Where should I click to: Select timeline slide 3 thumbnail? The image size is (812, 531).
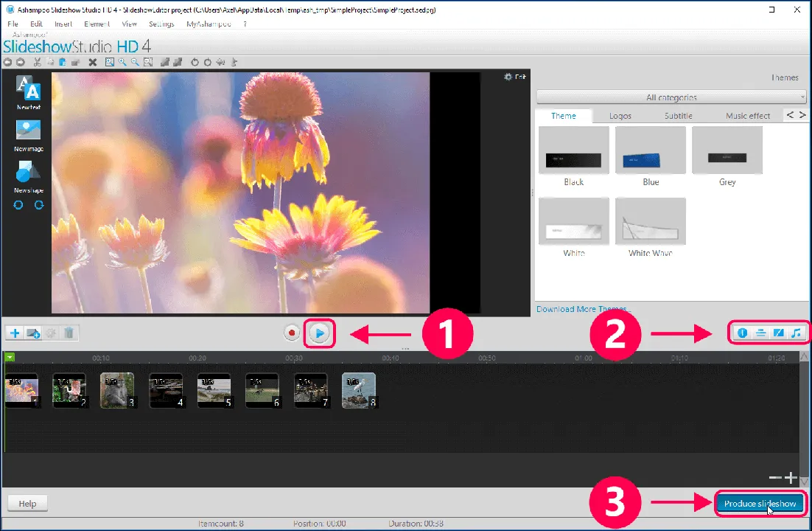[x=117, y=390]
